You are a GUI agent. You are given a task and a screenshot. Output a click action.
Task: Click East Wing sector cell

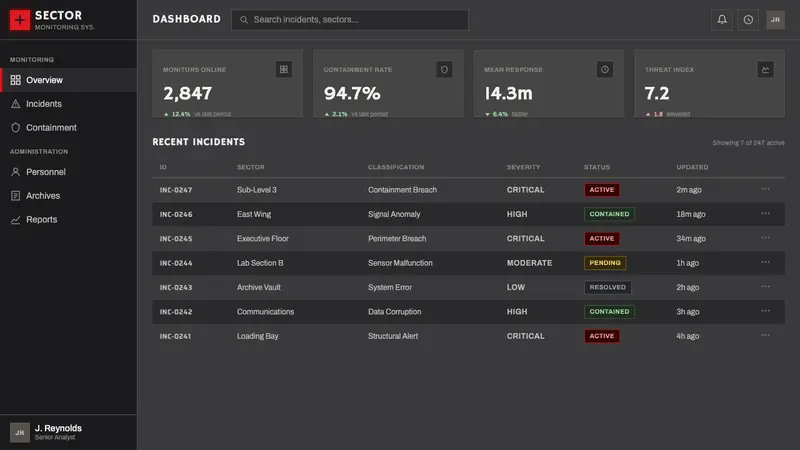pyautogui.click(x=254, y=214)
